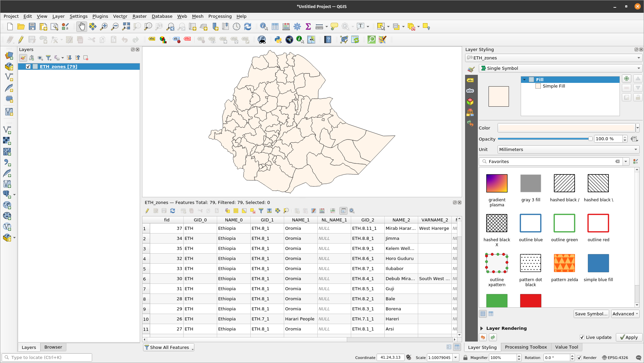Click the Save Project floppy icon
The width and height of the screenshot is (644, 363).
point(32,27)
